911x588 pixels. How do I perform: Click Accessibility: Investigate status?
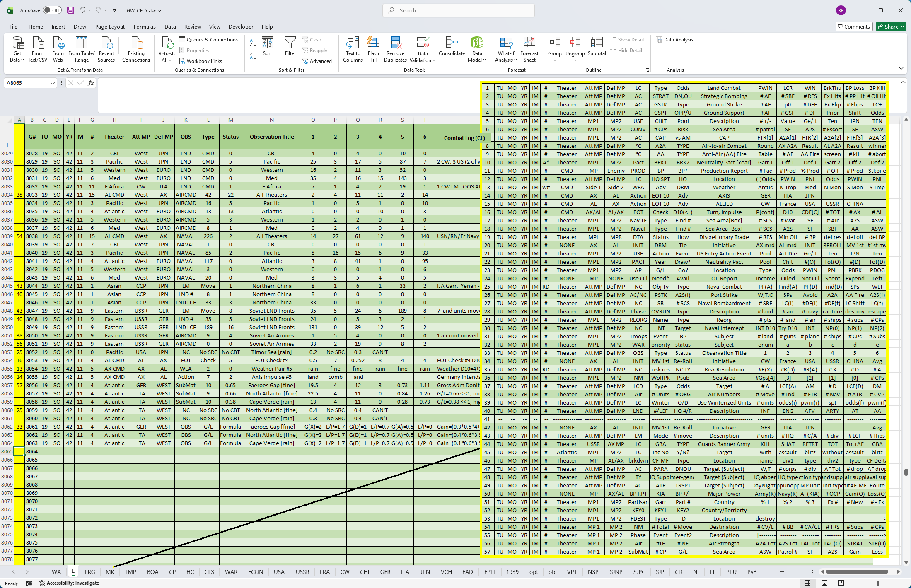coord(69,583)
